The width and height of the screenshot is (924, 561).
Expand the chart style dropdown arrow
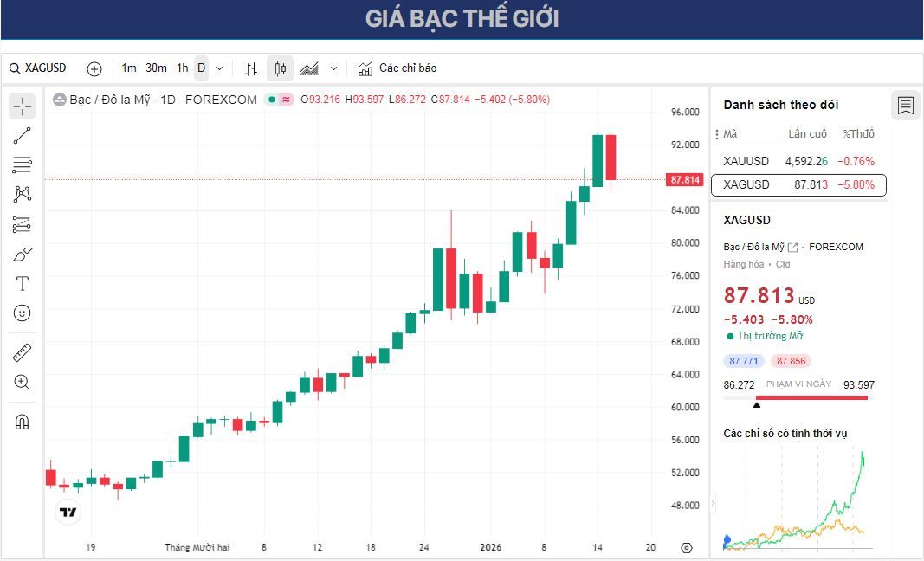pyautogui.click(x=333, y=68)
